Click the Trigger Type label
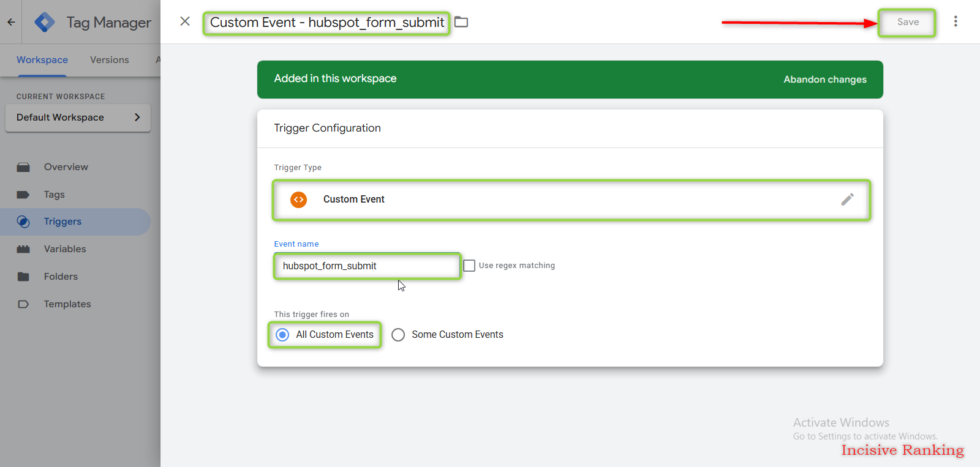Viewport: 980px width, 467px height. click(x=298, y=168)
